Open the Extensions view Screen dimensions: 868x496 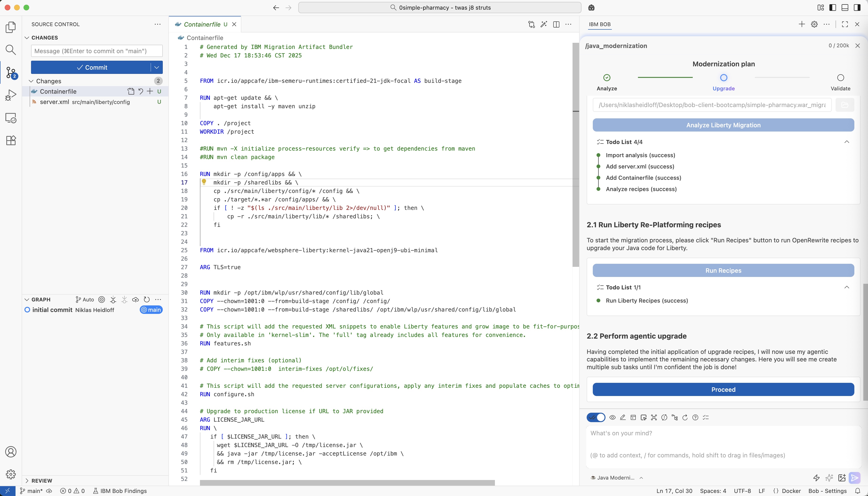coord(11,140)
